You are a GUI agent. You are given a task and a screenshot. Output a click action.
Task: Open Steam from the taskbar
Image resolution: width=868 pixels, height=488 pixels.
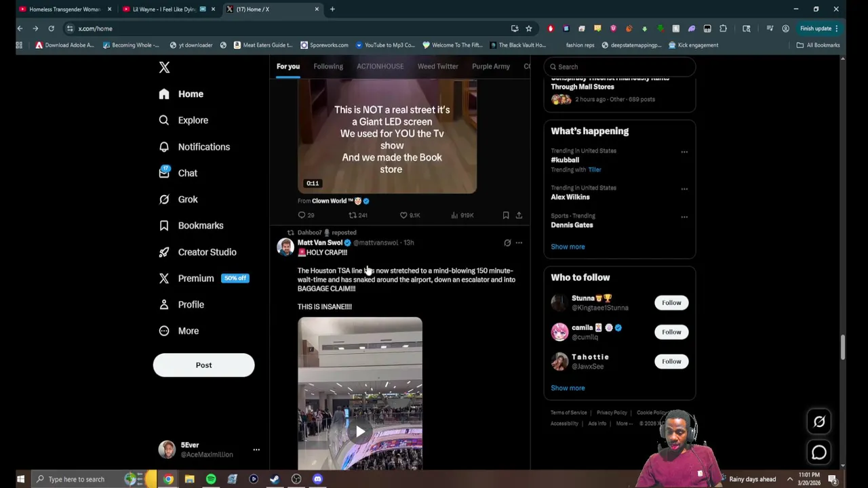[275, 479]
